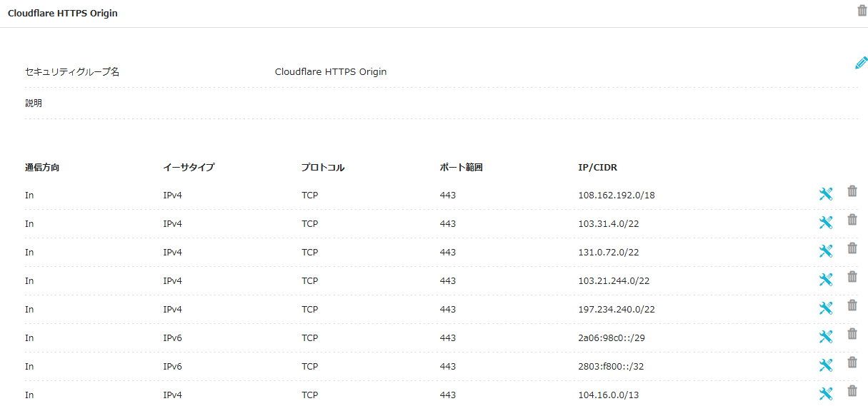The width and height of the screenshot is (868, 406).
Task: Delete rule for 2803:f800::/32
Action: click(x=852, y=362)
